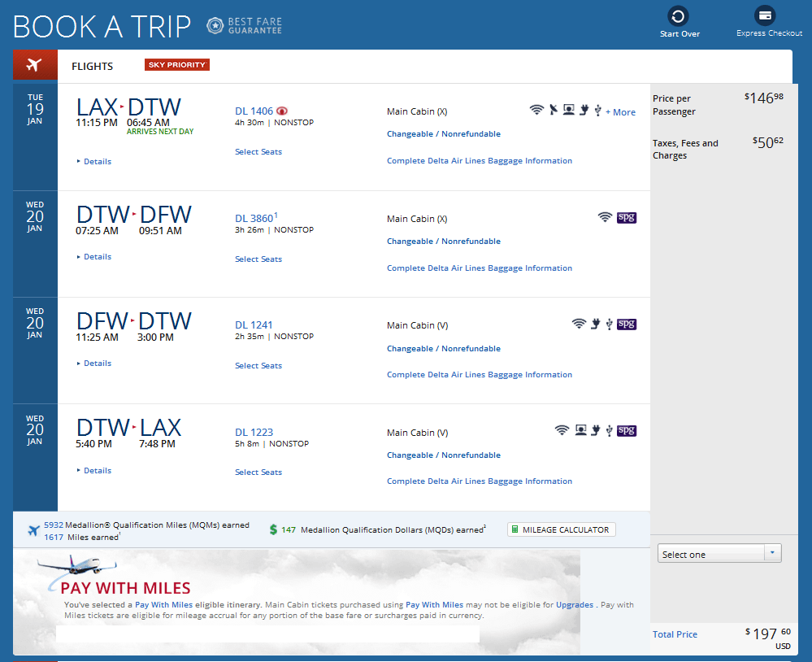Click ARRIVES NEXT DAY notice
812x662 pixels.
point(160,132)
